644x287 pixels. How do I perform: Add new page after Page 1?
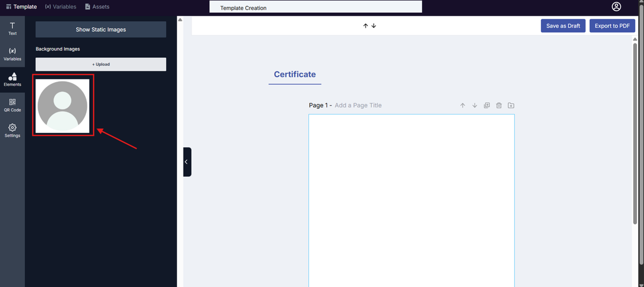click(510, 106)
